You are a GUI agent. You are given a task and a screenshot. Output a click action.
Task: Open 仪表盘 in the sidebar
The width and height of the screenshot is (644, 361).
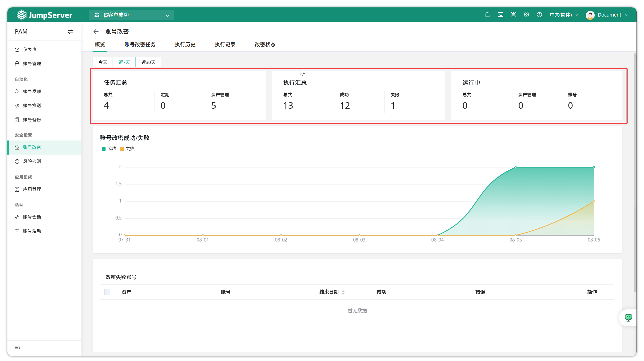pyautogui.click(x=44, y=49)
